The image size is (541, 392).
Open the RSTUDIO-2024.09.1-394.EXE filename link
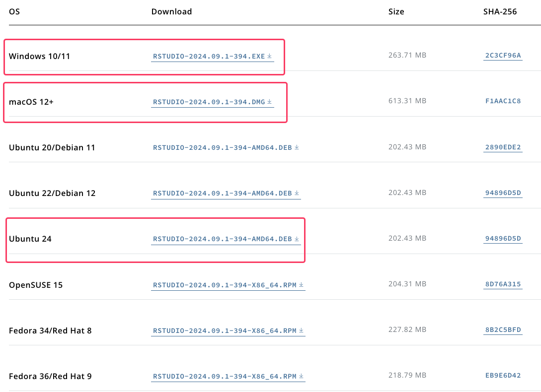pos(209,56)
